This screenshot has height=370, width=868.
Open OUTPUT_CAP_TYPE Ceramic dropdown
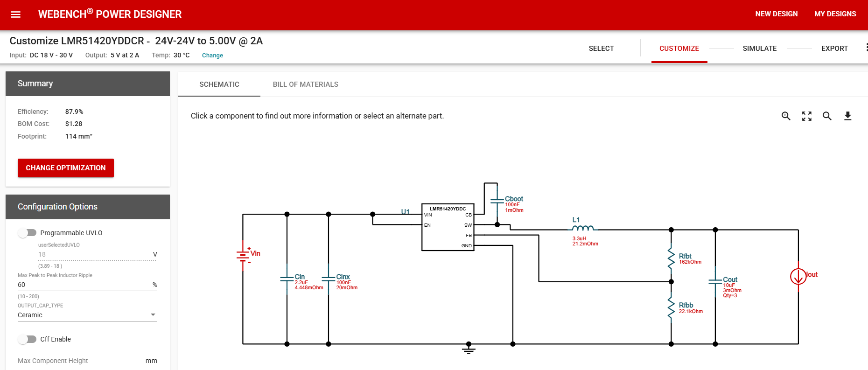(87, 315)
